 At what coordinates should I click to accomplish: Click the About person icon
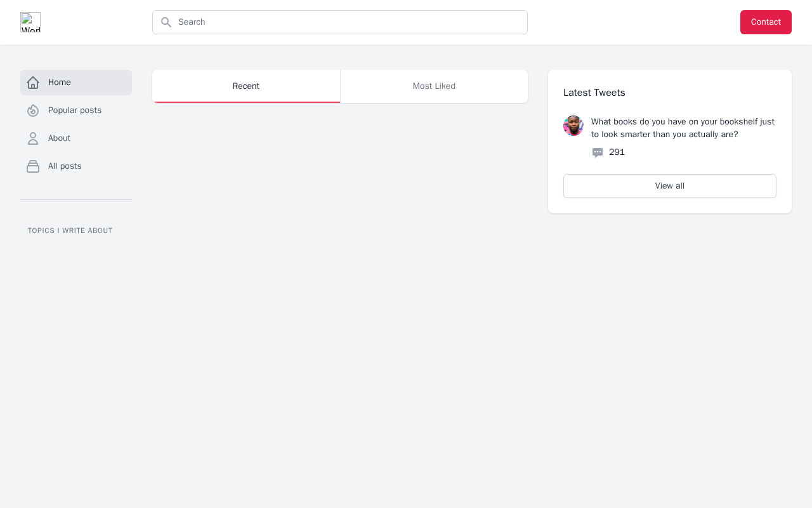pos(33,138)
